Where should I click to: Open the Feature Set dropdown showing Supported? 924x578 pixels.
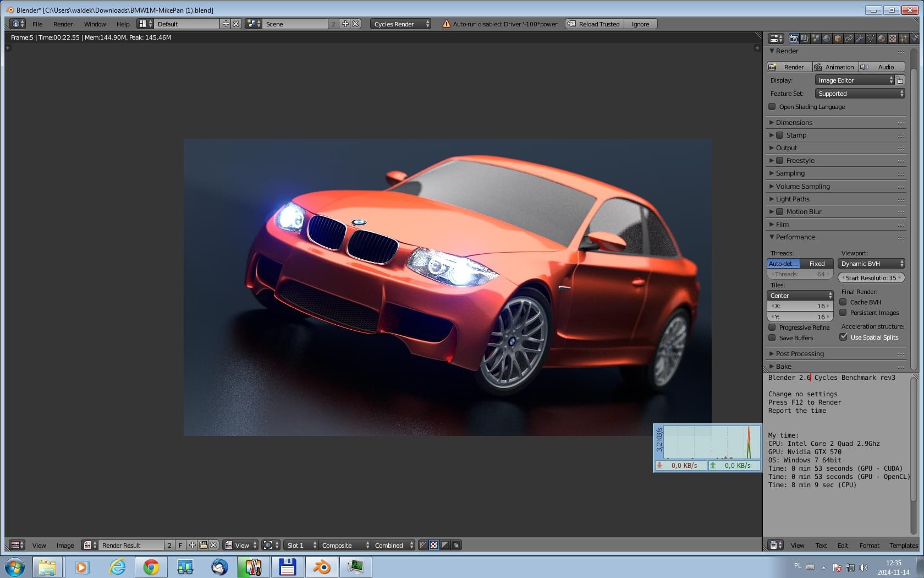click(860, 94)
